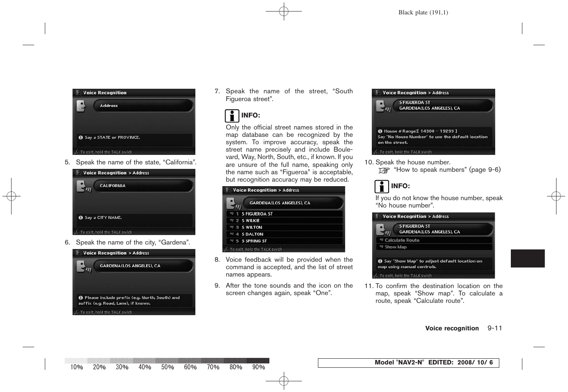Select the "Calculate Route" option

(434, 240)
